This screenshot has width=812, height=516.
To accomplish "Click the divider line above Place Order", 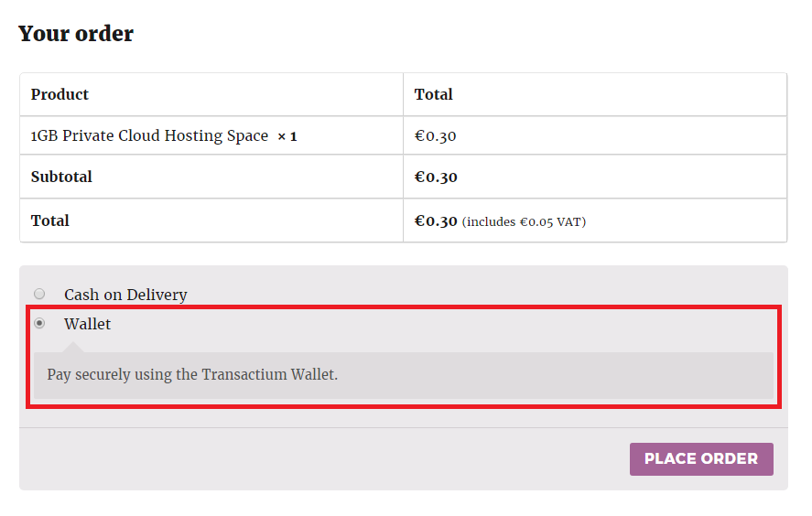I will 403,427.
